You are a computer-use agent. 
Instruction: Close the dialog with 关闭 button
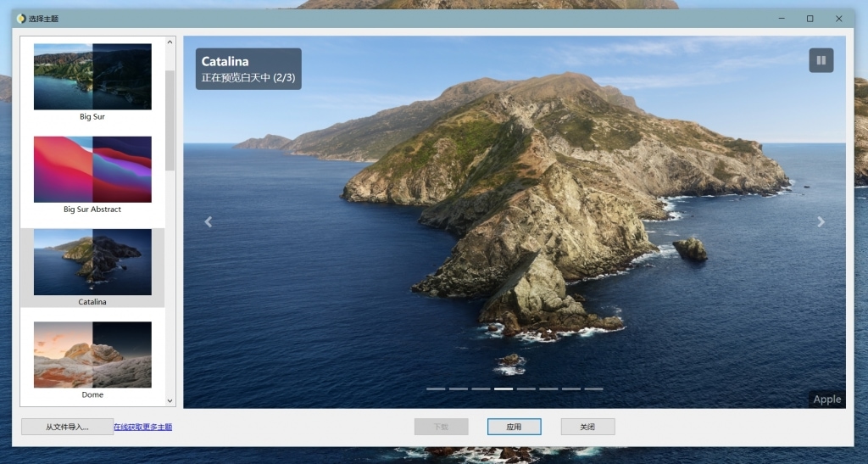click(x=587, y=427)
